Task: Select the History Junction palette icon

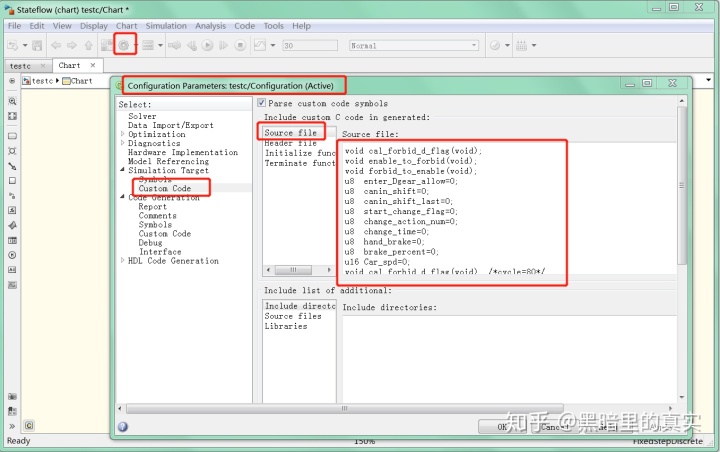Action: [12, 255]
